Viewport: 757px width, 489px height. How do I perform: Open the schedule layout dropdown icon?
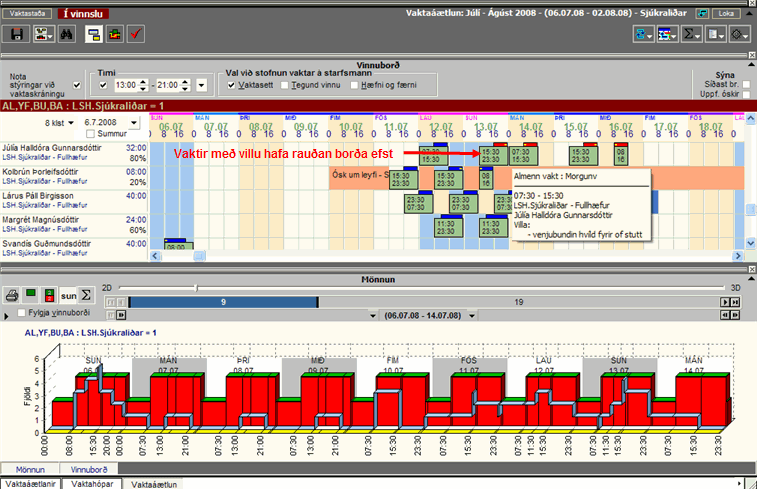[x=43, y=34]
